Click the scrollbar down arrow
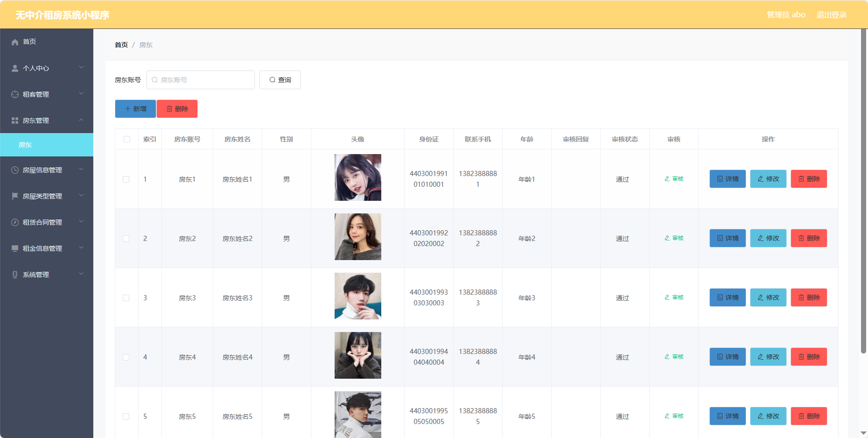This screenshot has height=438, width=868. 864,434
